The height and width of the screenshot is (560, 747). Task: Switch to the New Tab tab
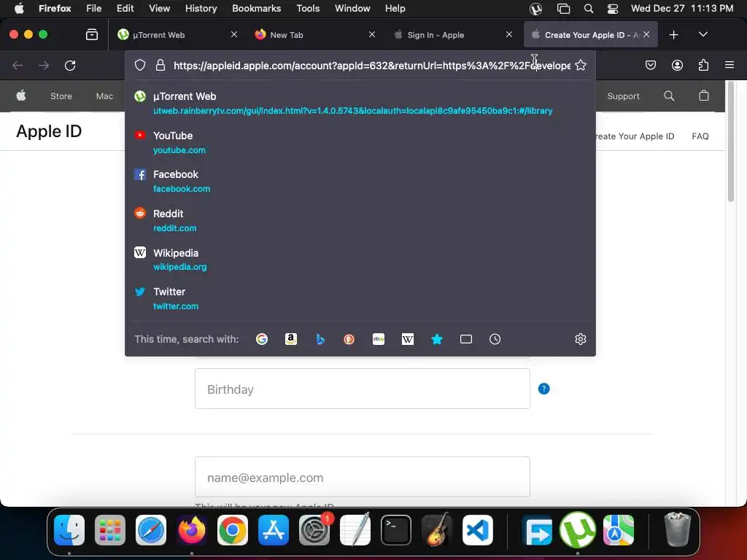(x=315, y=34)
